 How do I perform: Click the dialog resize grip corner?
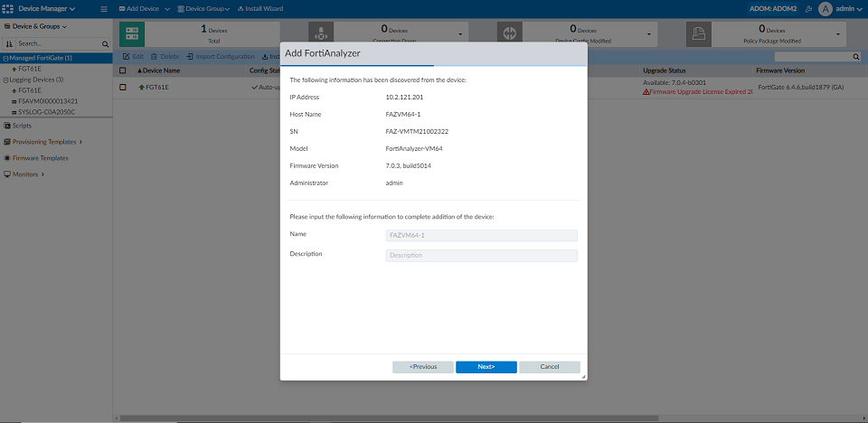click(584, 377)
